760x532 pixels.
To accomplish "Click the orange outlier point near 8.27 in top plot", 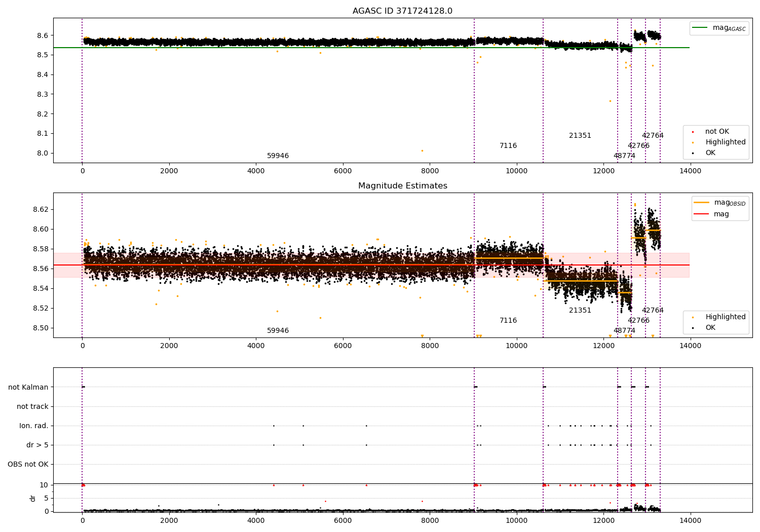I will tap(610, 101).
